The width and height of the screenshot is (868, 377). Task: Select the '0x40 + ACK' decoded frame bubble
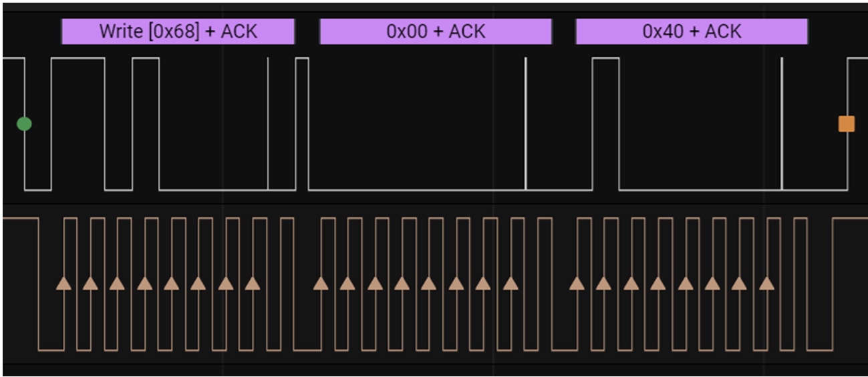pyautogui.click(x=692, y=31)
